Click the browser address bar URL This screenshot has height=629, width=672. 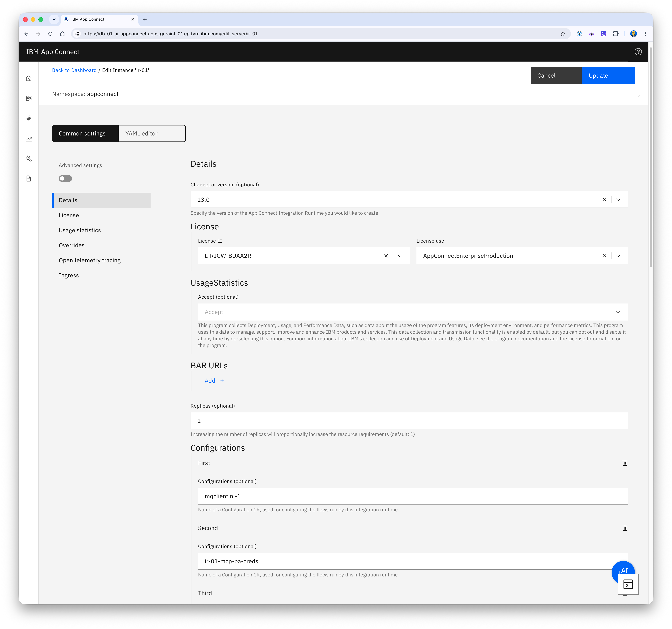click(x=170, y=34)
